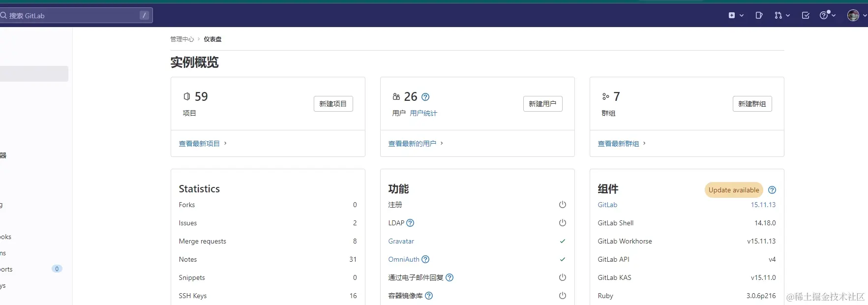Click GitLab Workhorse v15.11.13 value
The width and height of the screenshot is (868, 305).
[x=761, y=241]
